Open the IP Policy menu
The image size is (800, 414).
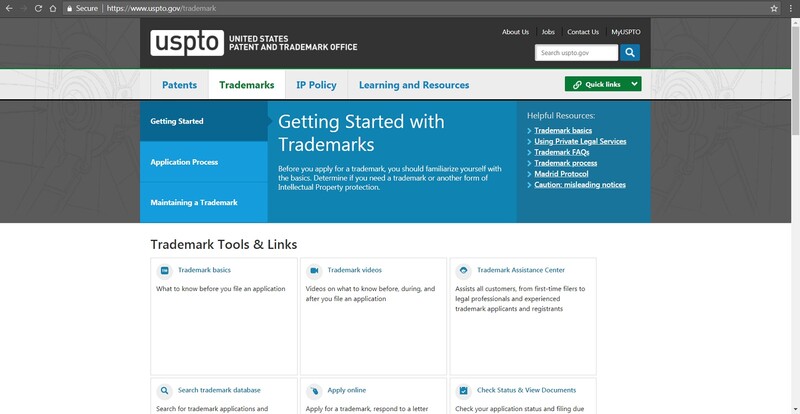pyautogui.click(x=316, y=85)
